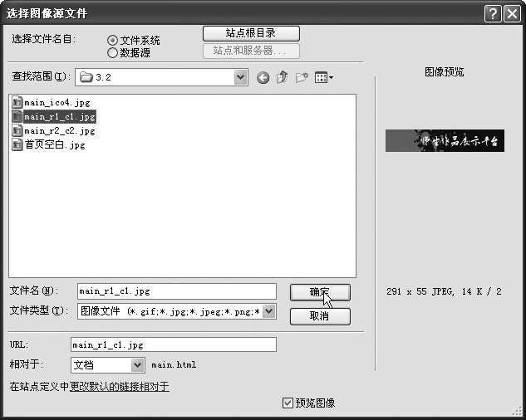Open the 相对于 dropdown set to 文档
The width and height of the screenshot is (526, 420).
pos(108,365)
